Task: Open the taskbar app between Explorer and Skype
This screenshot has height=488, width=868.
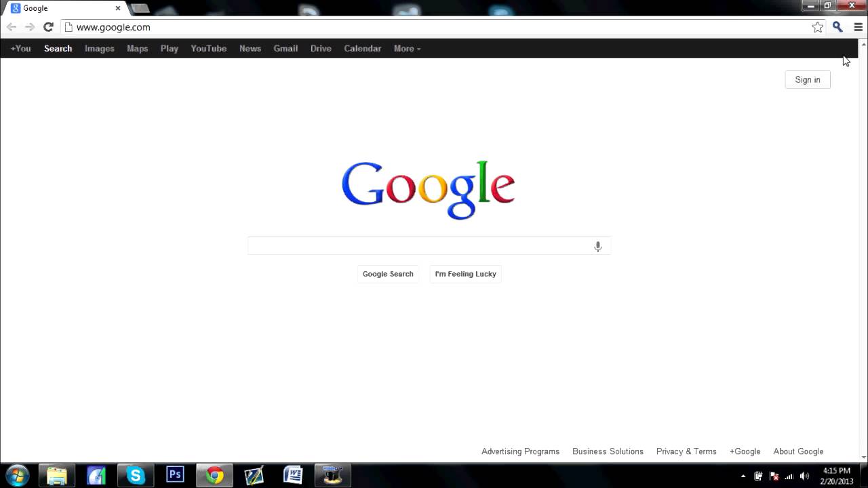Action: pyautogui.click(x=96, y=475)
